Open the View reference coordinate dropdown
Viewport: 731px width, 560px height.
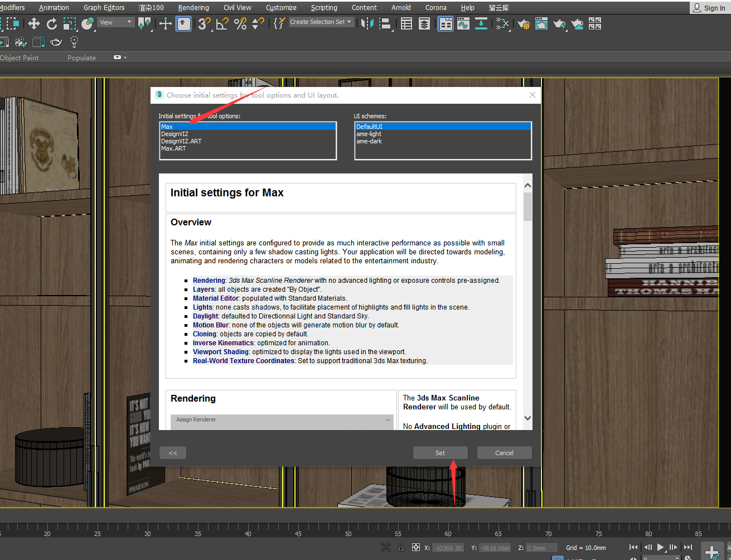coord(116,22)
